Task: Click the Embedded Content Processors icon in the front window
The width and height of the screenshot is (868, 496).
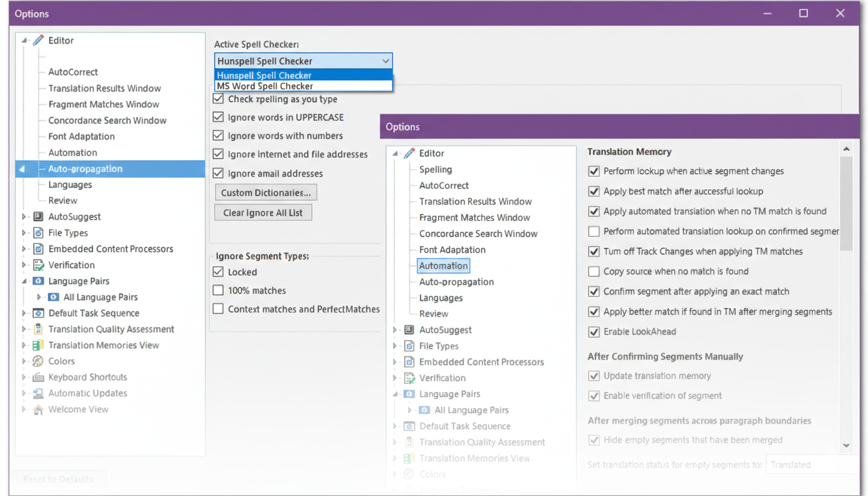Action: tap(409, 362)
